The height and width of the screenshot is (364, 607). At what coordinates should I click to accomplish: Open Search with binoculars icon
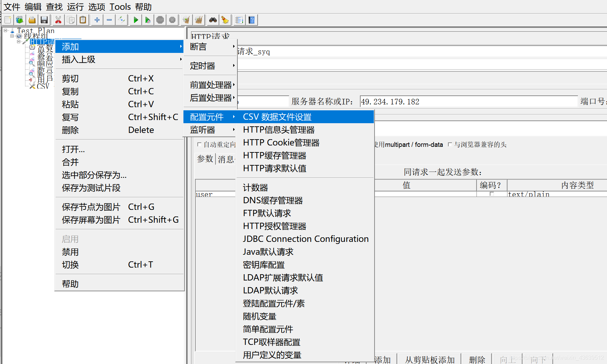click(x=213, y=20)
